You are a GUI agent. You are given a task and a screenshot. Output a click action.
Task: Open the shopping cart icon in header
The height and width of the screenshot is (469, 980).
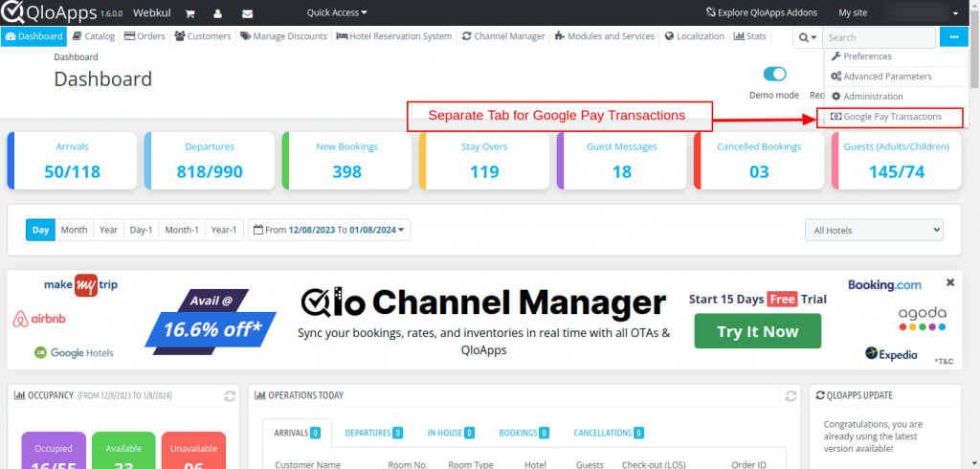tap(190, 13)
